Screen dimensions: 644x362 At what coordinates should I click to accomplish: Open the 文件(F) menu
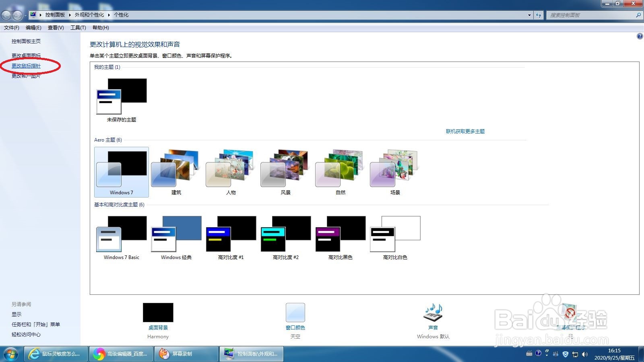[12, 28]
